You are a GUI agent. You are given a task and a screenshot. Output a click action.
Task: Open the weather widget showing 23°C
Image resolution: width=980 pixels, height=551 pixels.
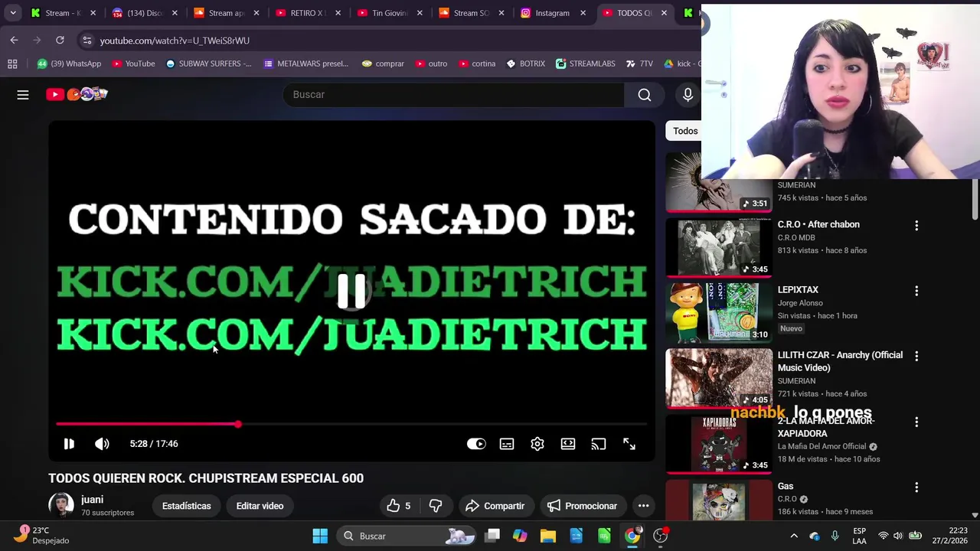(x=40, y=535)
